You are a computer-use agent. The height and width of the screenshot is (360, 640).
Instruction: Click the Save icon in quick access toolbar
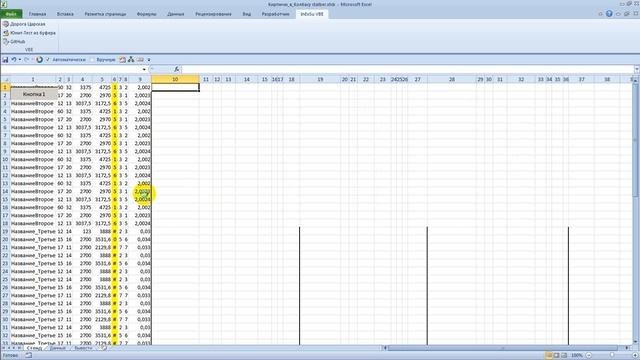[5, 60]
